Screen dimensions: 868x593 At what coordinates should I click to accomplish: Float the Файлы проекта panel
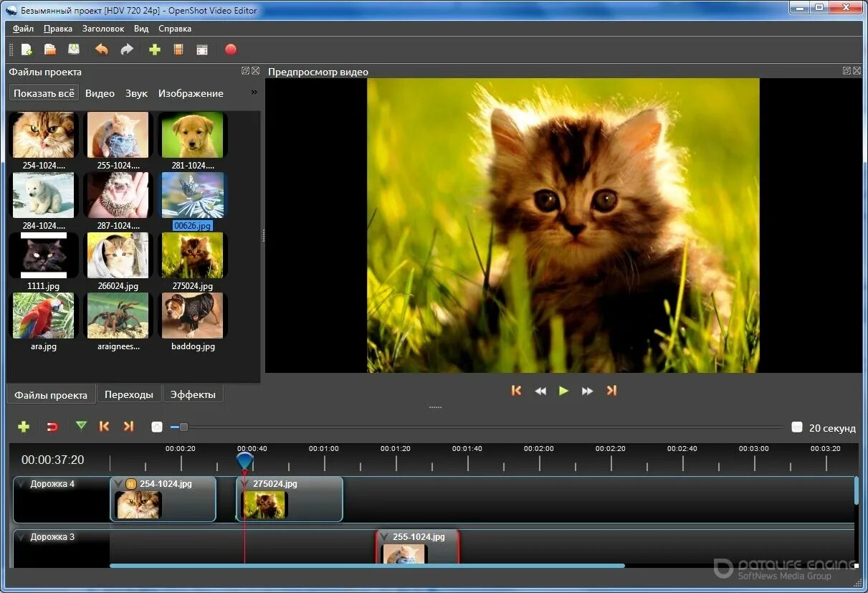click(x=245, y=71)
